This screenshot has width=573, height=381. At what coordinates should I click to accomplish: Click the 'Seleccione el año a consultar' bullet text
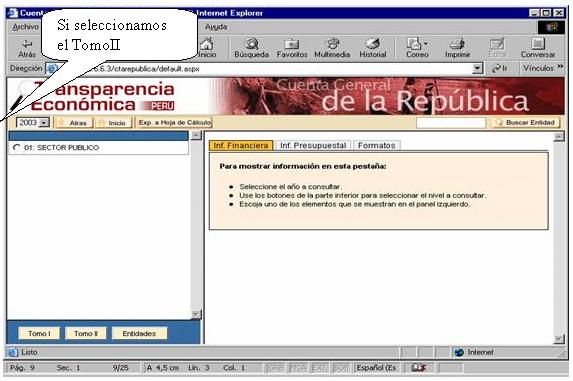point(291,186)
